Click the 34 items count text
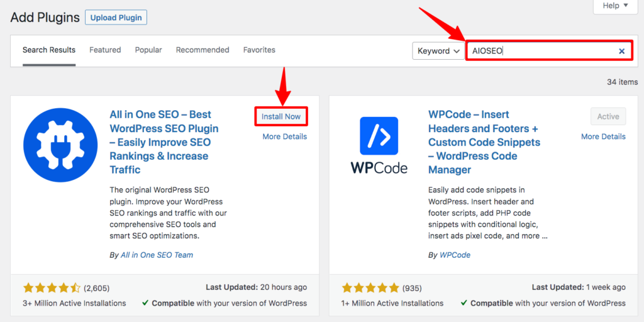The image size is (644, 322). pyautogui.click(x=622, y=82)
